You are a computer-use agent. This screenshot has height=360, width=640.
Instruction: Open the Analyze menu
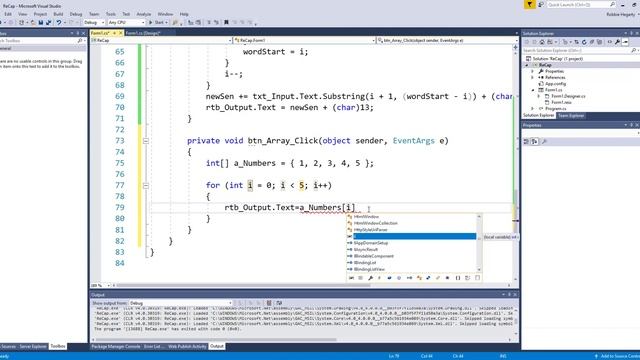144,14
